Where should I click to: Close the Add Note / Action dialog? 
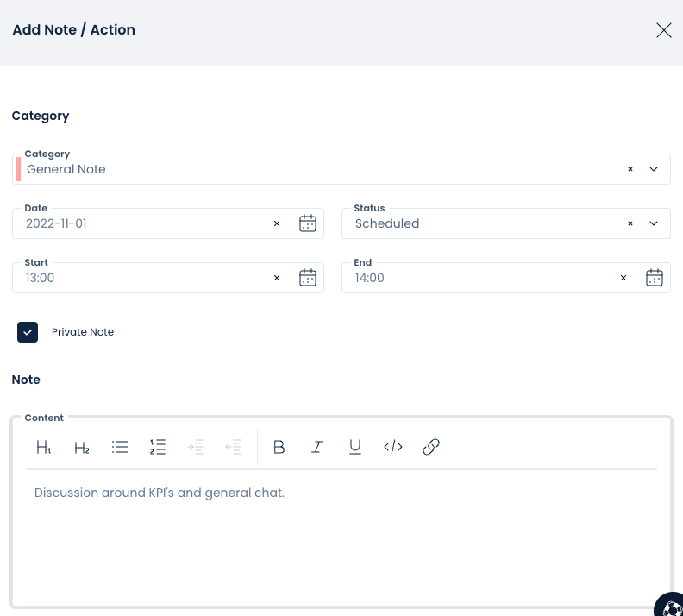663,30
